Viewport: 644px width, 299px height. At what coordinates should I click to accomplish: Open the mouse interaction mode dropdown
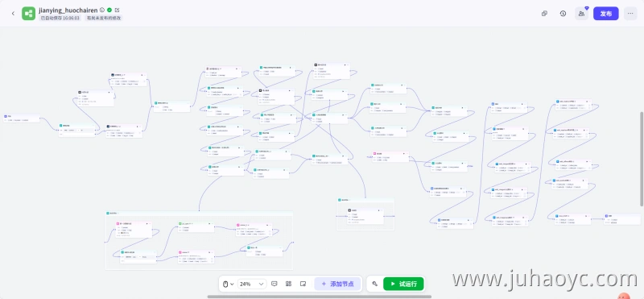(228, 284)
